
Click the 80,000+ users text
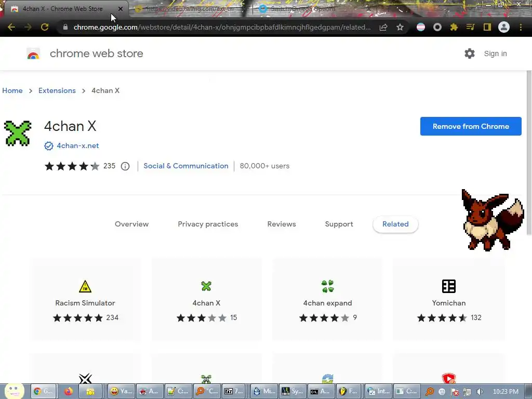pos(264,166)
